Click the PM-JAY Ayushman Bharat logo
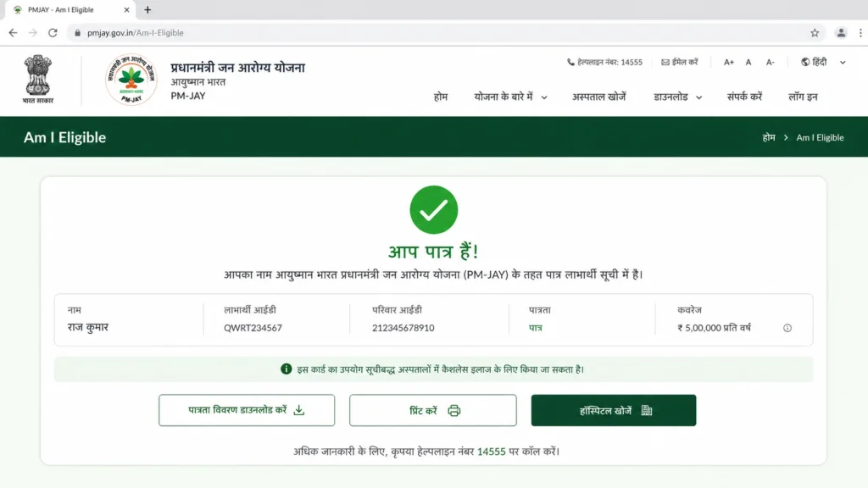 click(131, 79)
